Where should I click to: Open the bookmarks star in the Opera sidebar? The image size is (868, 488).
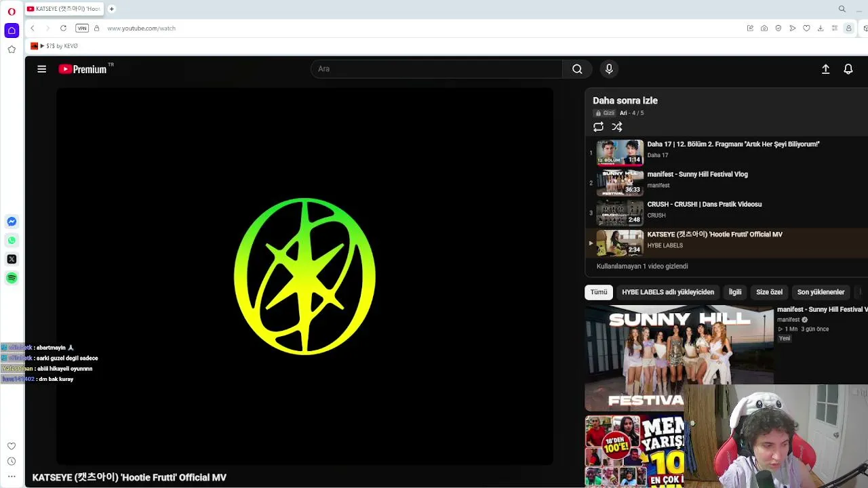pyautogui.click(x=12, y=49)
